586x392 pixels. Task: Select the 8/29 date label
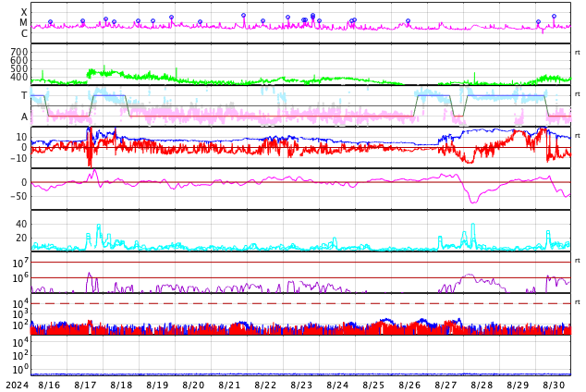[518, 385]
